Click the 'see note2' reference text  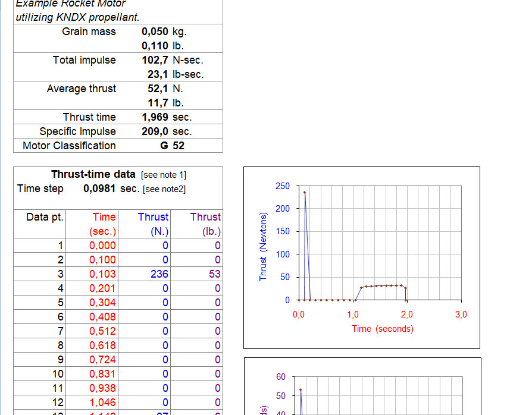pos(164,189)
